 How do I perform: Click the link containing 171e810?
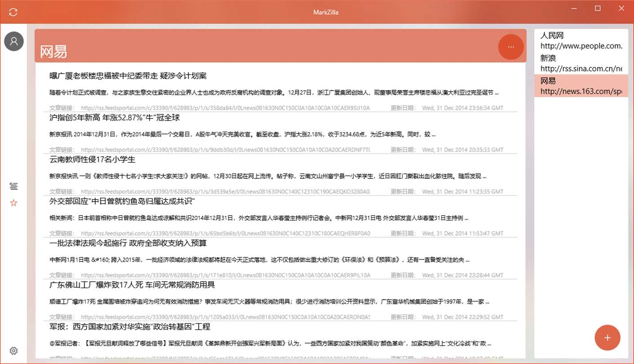tap(225, 275)
